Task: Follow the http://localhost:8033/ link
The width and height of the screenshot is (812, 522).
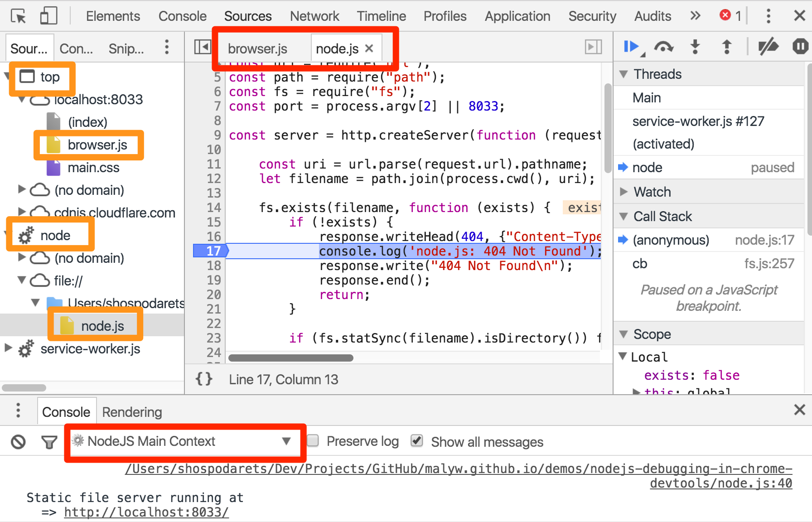Action: pyautogui.click(x=146, y=512)
